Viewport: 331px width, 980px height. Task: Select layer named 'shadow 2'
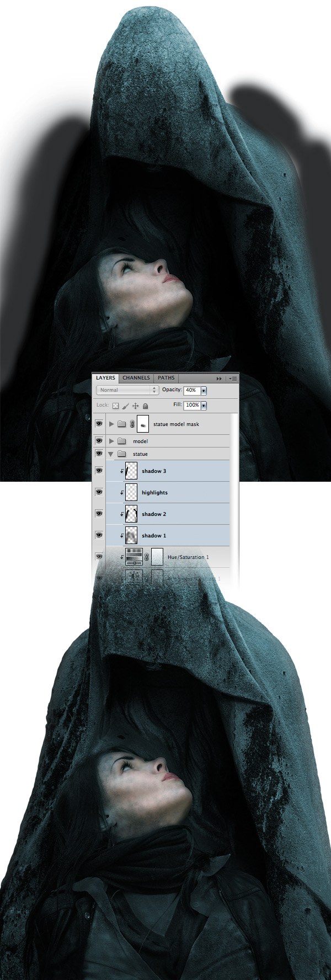click(x=154, y=514)
